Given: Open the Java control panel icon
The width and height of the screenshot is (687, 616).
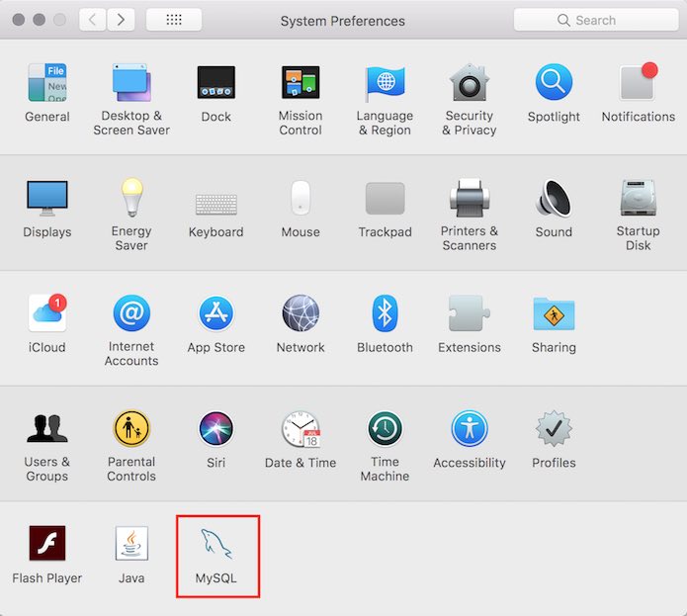Looking at the screenshot, I should tap(131, 545).
